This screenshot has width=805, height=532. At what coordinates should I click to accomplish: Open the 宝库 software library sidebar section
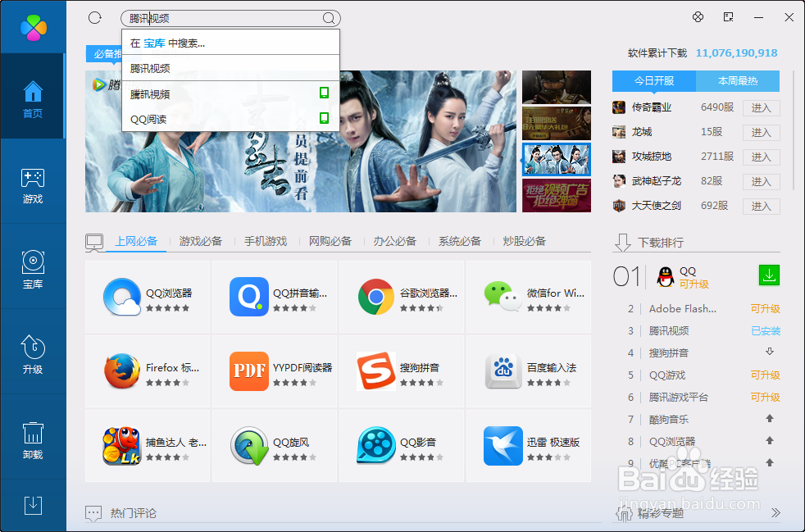tap(33, 271)
